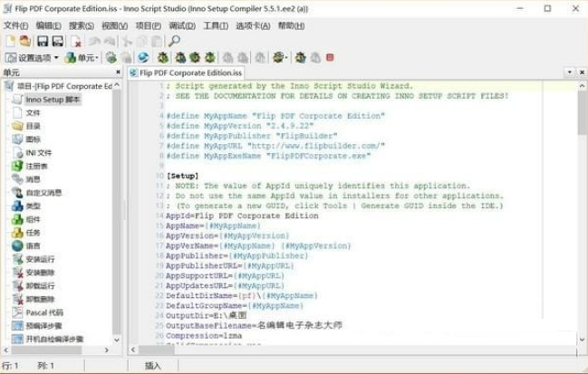Click the blue globe toolbar icon
588x374 pixels.
[143, 58]
